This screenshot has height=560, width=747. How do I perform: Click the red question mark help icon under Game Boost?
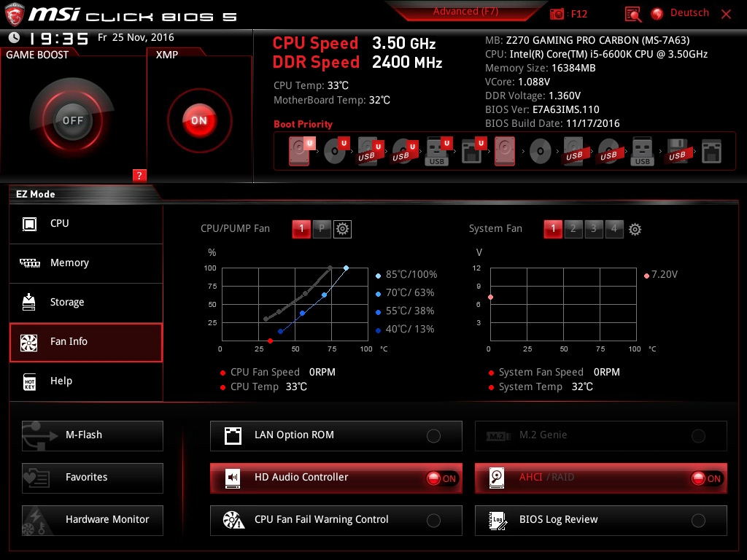139,175
